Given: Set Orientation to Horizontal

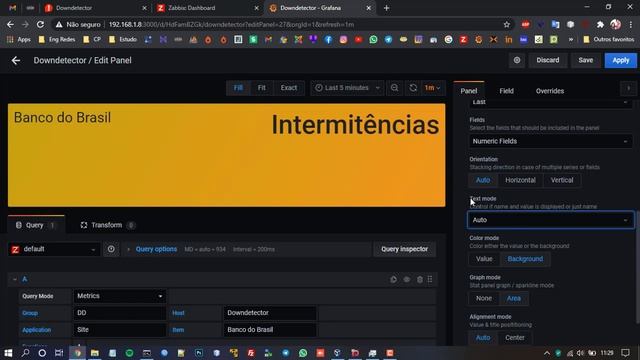Looking at the screenshot, I should point(520,180).
